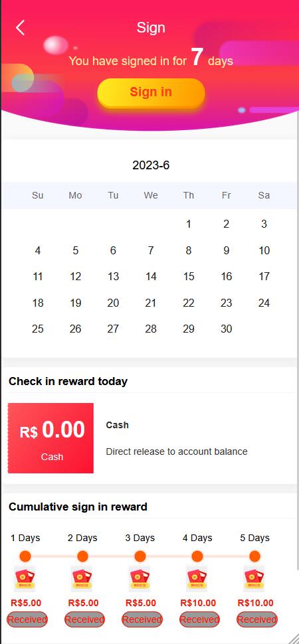Go back using the top-left arrow
Image resolution: width=299 pixels, height=644 pixels.
point(20,27)
